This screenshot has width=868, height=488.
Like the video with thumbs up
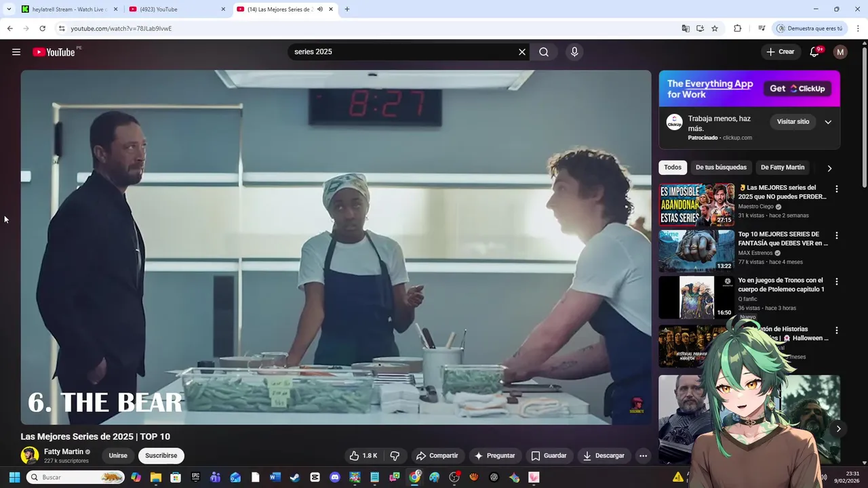click(363, 456)
